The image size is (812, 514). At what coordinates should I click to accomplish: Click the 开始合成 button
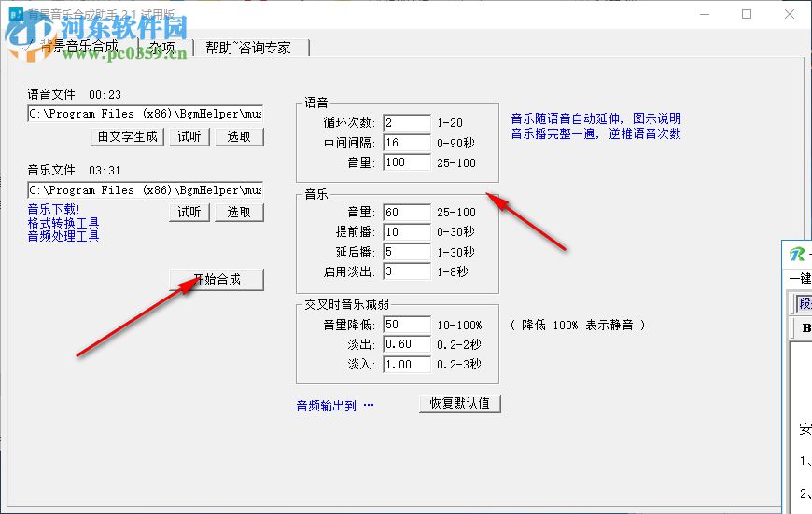tap(217, 280)
